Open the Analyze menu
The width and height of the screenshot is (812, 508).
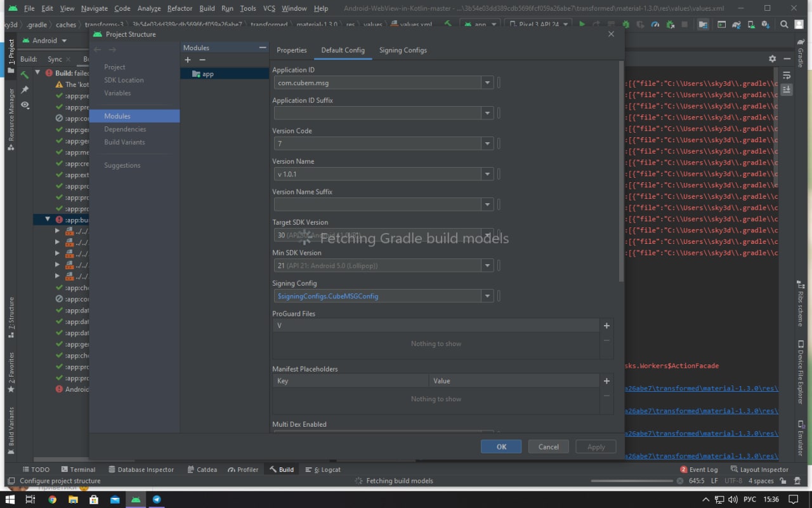tap(149, 8)
